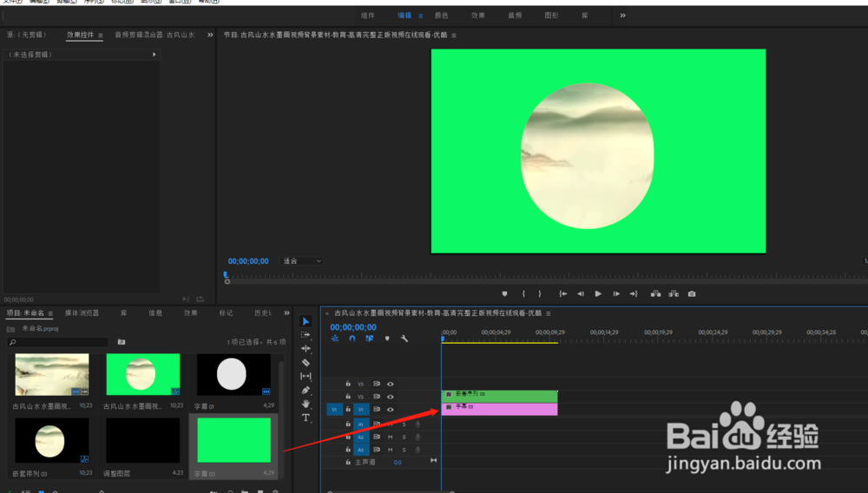
Task: Toggle A1 track targeting
Action: click(361, 424)
